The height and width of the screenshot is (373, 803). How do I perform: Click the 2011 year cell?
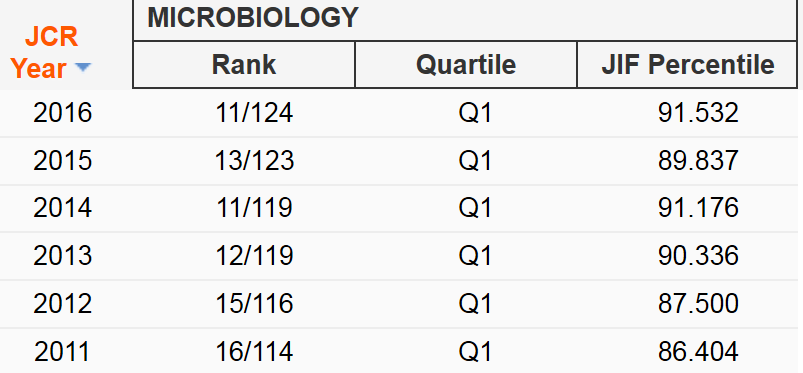coord(62,352)
